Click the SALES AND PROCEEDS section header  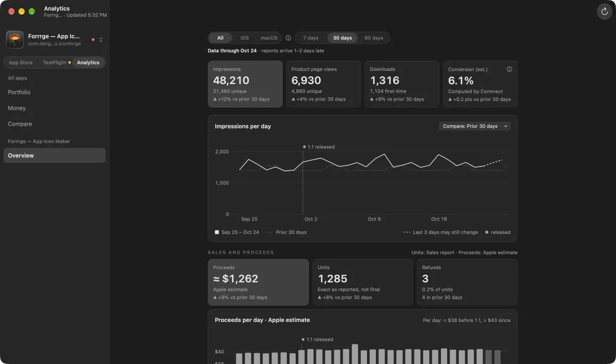pyautogui.click(x=241, y=252)
